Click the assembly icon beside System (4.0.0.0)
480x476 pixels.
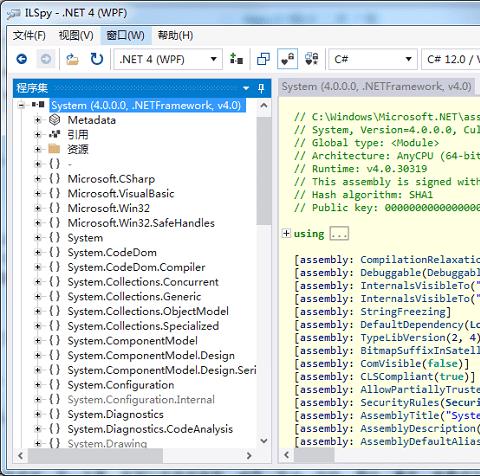(38, 105)
